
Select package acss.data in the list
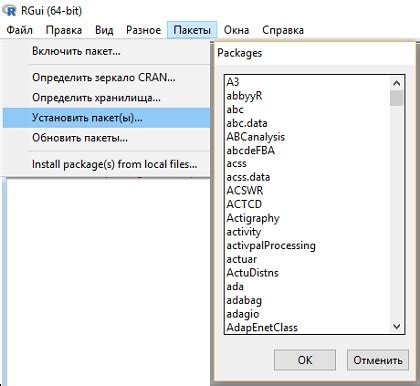pos(307,177)
